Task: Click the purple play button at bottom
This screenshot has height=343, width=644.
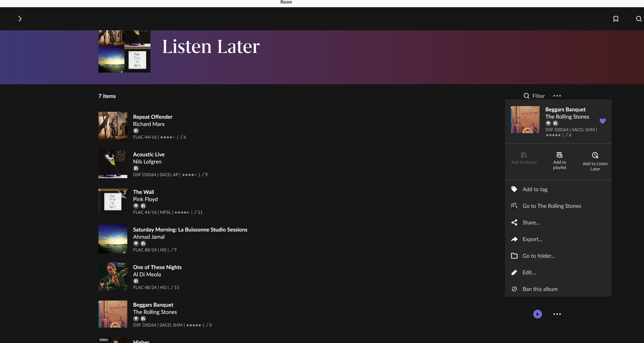Action: [537, 314]
